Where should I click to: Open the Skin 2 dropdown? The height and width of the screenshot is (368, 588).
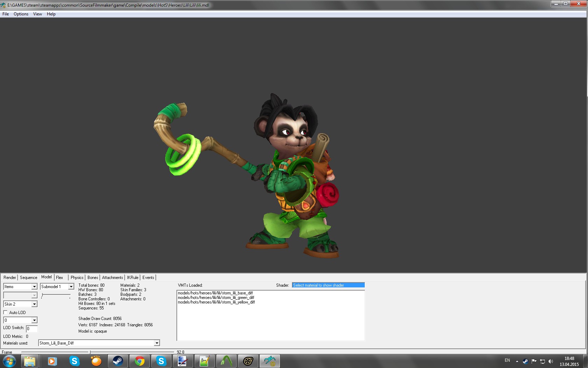[x=20, y=304]
